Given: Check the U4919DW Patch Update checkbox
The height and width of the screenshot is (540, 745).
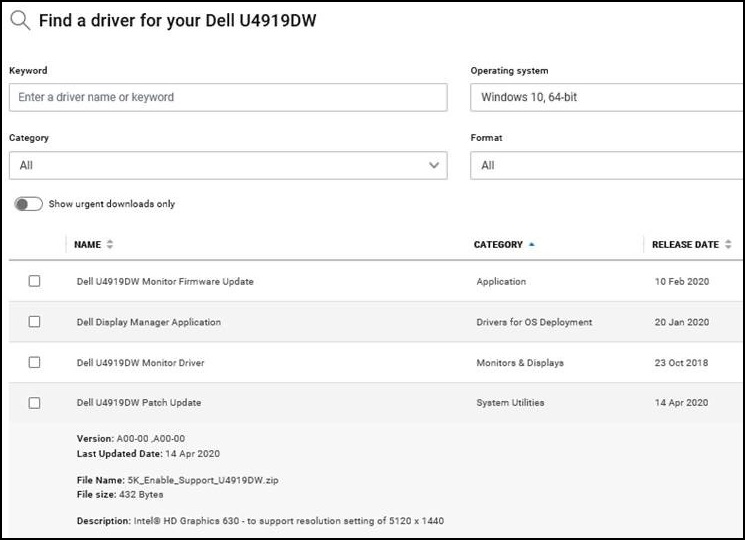Looking at the screenshot, I should [x=34, y=403].
